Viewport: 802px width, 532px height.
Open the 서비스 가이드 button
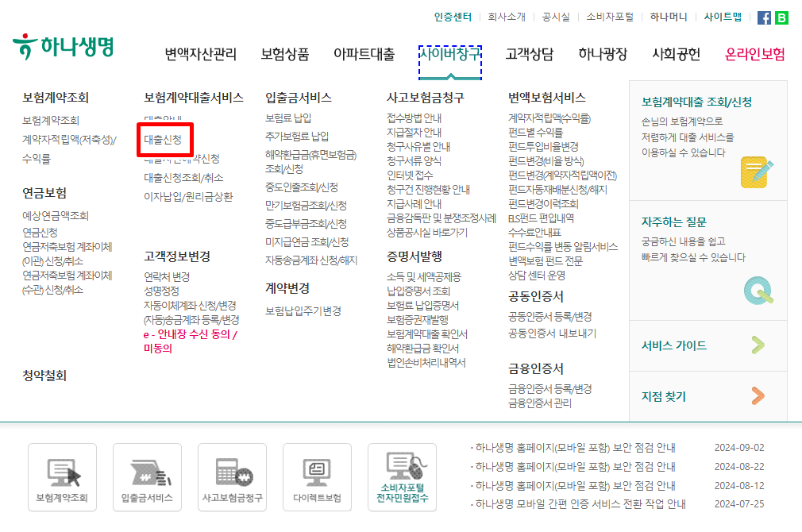708,346
